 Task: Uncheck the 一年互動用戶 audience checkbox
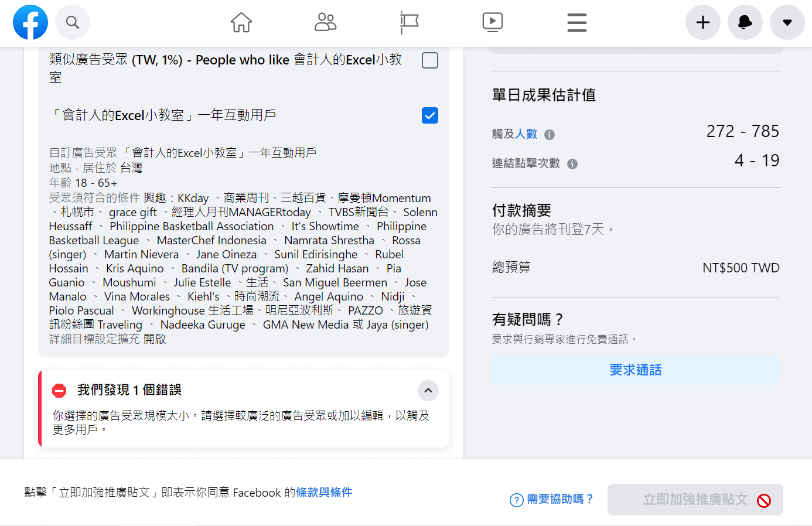430,115
